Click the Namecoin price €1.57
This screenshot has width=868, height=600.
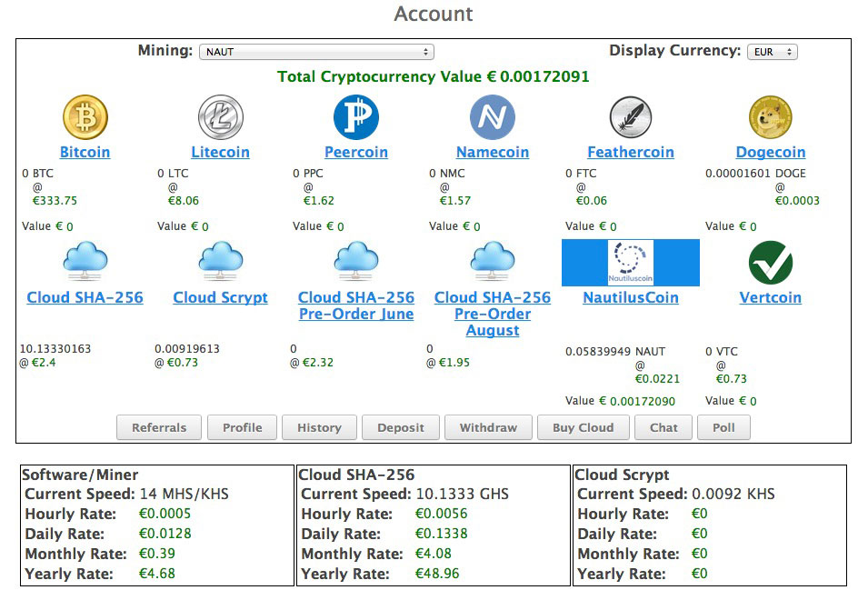pos(455,201)
